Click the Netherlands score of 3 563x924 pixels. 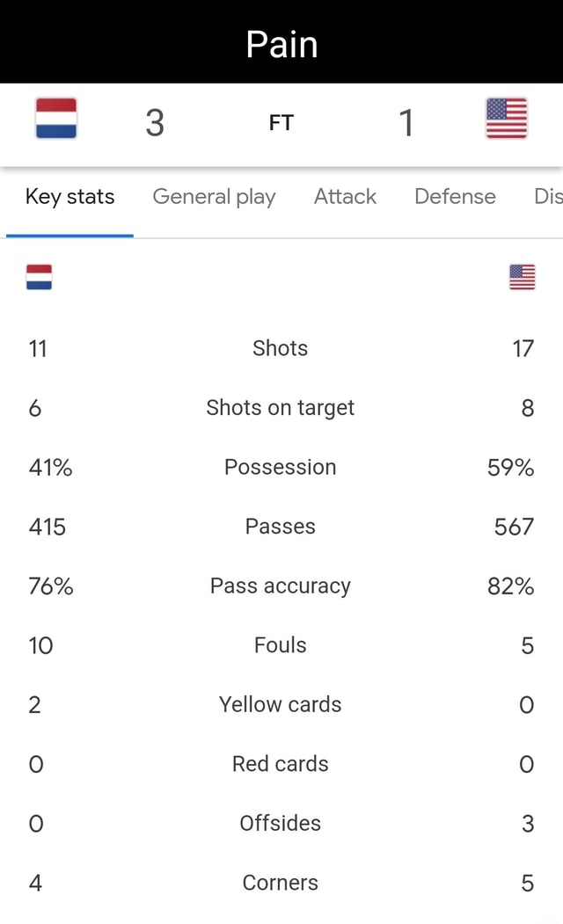click(x=156, y=123)
